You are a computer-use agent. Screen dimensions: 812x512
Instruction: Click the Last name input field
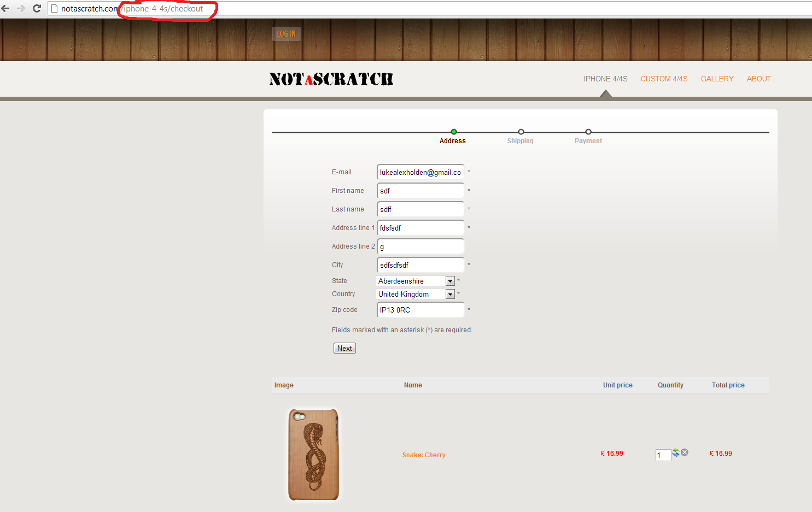click(420, 209)
